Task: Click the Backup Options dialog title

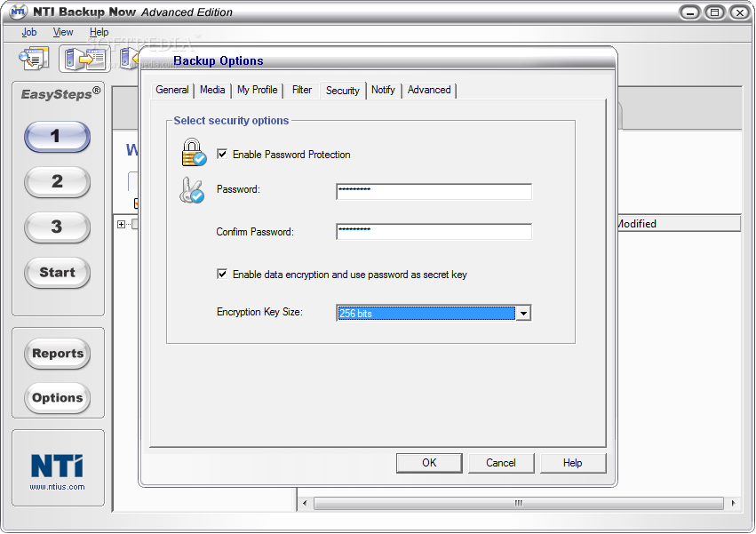Action: (219, 60)
